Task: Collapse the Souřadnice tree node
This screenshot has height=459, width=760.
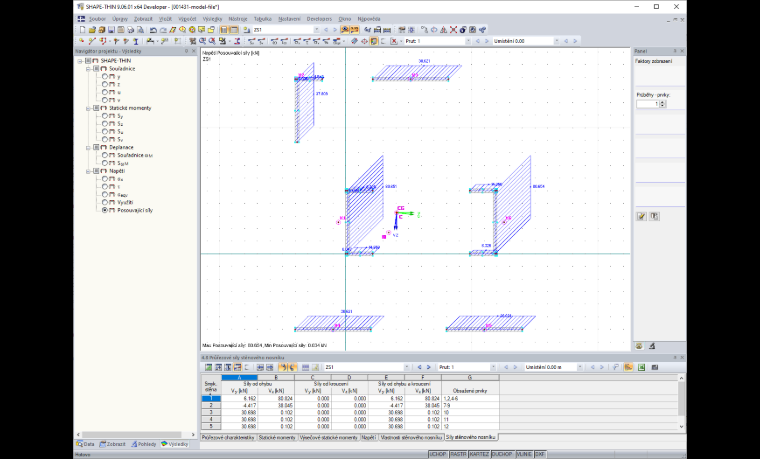Action: [89, 69]
